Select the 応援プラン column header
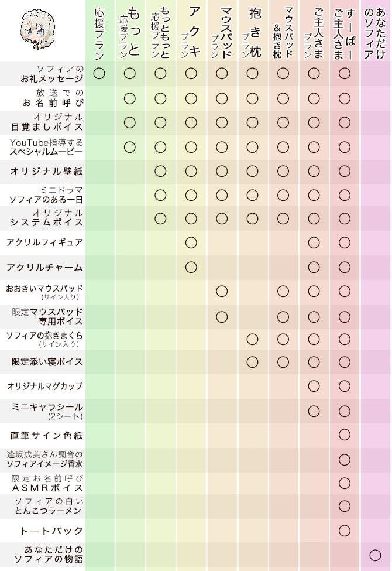The image size is (392, 571). tap(99, 32)
